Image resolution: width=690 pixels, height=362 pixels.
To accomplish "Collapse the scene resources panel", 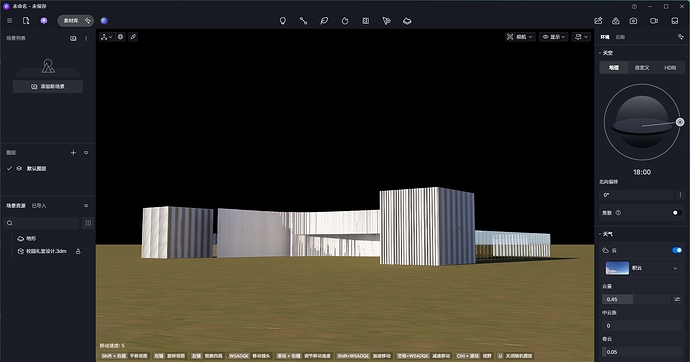I will point(86,205).
